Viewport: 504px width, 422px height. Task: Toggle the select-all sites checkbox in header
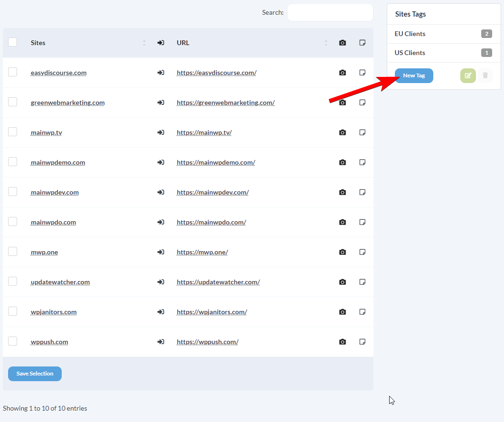point(12,42)
